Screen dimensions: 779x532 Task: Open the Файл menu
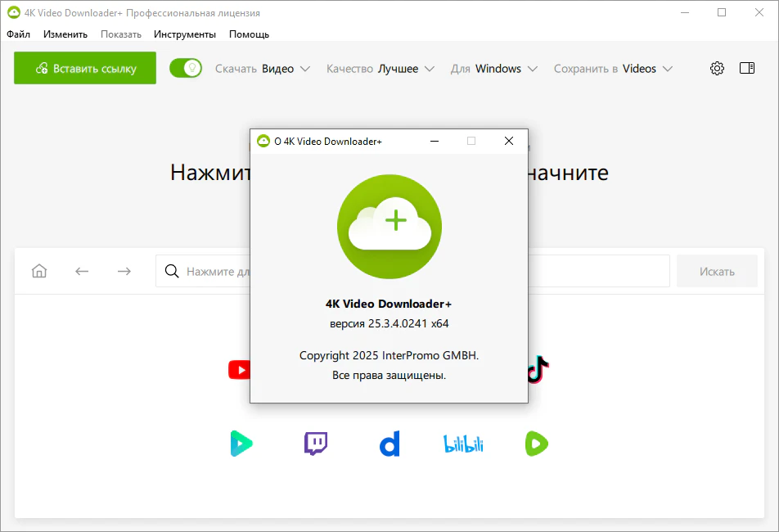18,34
